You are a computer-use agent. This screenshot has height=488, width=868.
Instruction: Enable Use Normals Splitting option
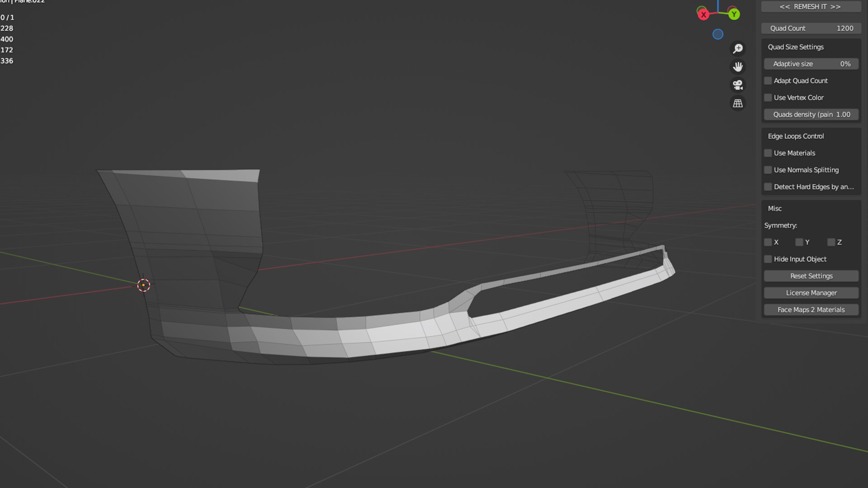point(768,170)
